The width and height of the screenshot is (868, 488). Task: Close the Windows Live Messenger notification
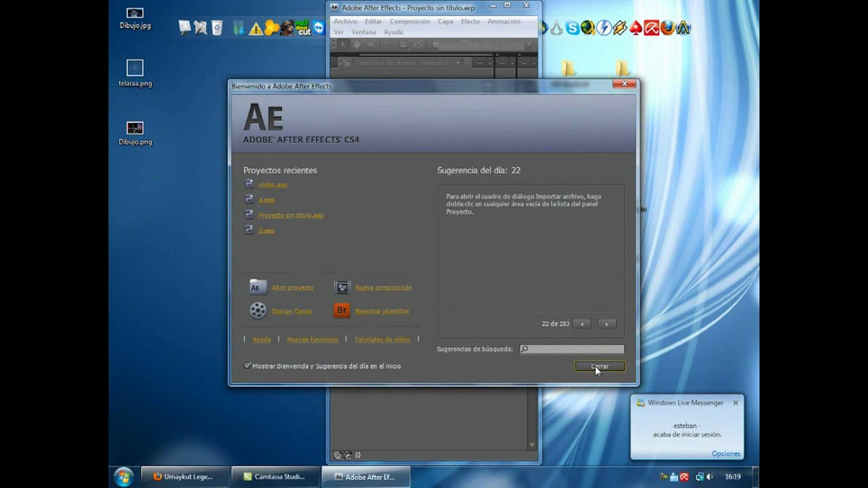click(x=735, y=403)
